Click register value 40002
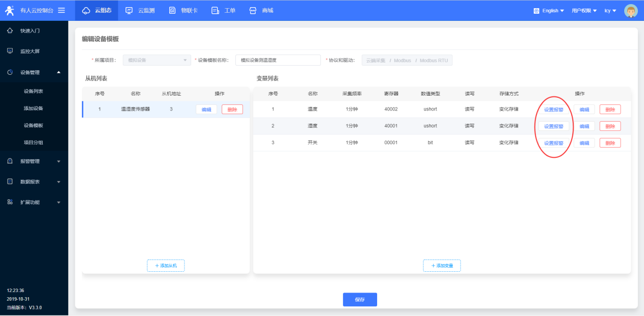Screen dimensions: 644x316 391,109
